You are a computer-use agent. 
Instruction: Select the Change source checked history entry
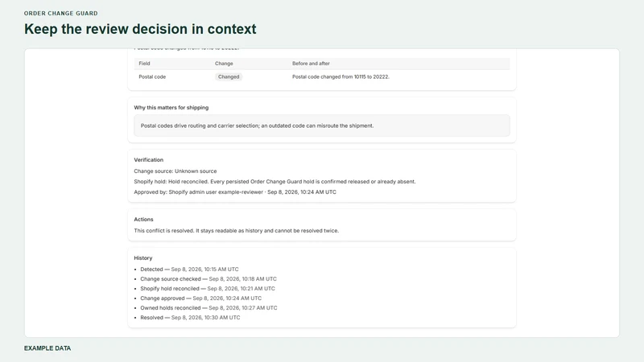tap(208, 279)
